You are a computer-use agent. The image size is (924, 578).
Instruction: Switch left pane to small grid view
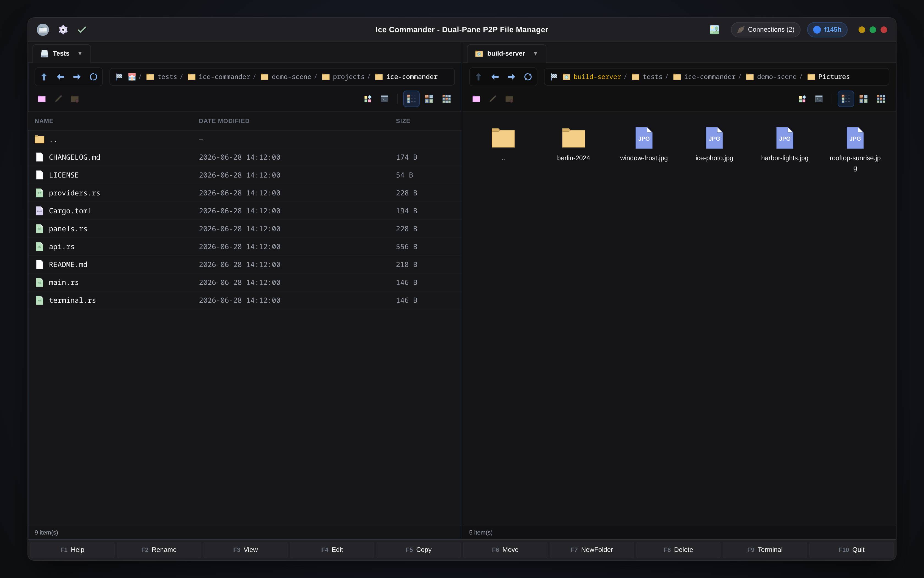[446, 99]
